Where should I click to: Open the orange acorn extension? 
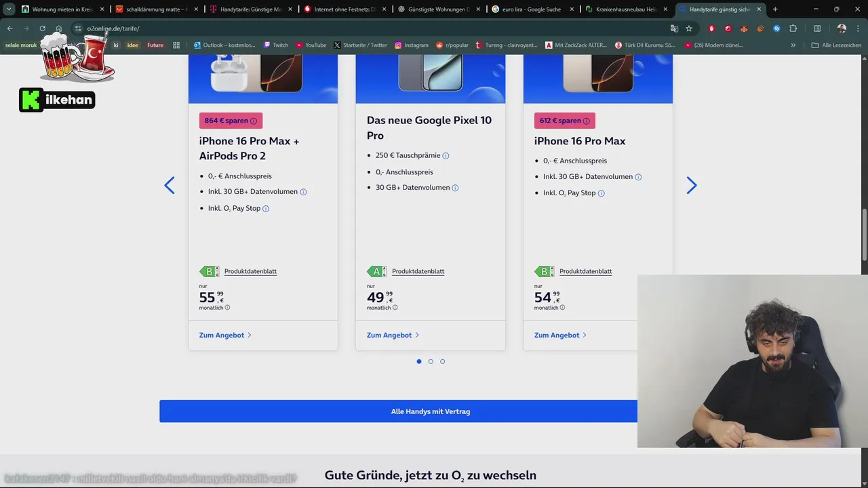click(760, 28)
